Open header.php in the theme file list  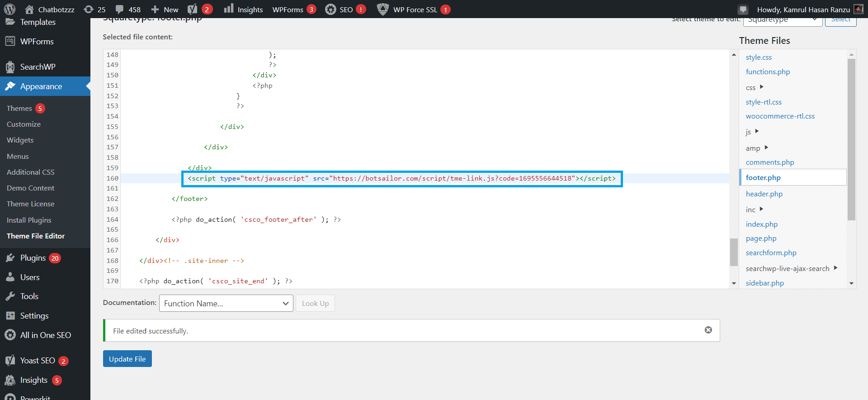click(764, 194)
